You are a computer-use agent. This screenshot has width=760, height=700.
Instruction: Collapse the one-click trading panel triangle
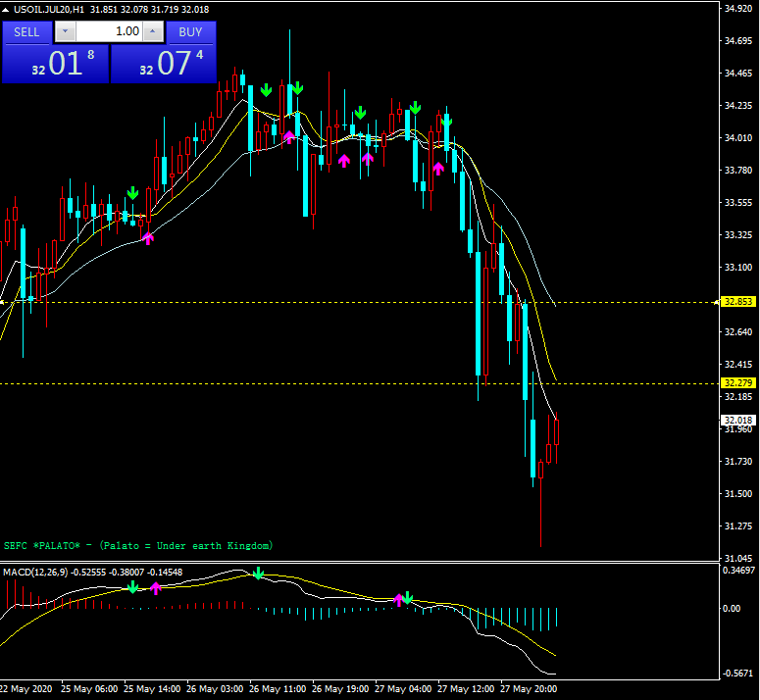(x=7, y=9)
